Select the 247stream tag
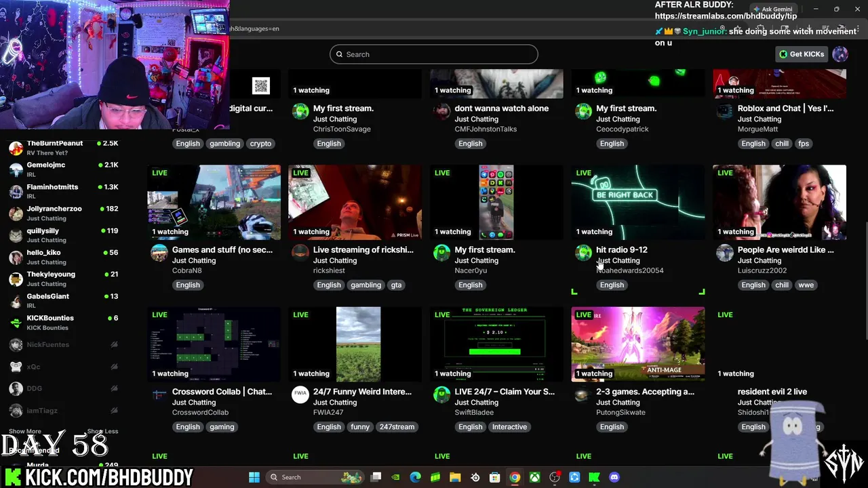This screenshot has width=868, height=488. [x=397, y=426]
